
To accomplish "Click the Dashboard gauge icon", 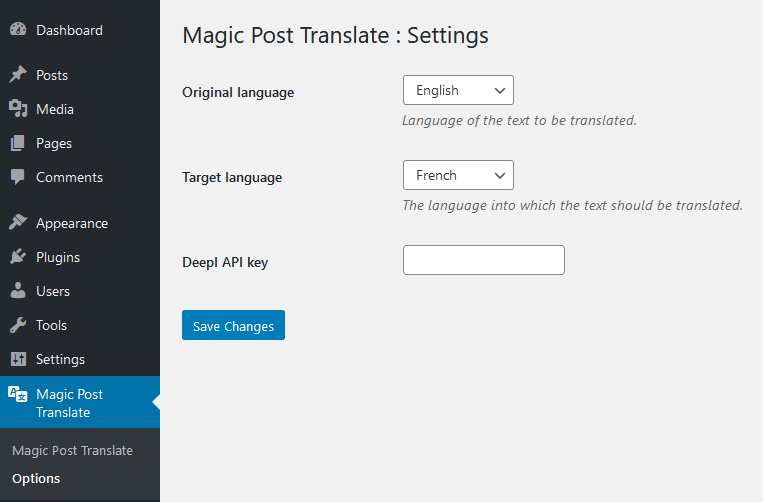I will [x=18, y=30].
